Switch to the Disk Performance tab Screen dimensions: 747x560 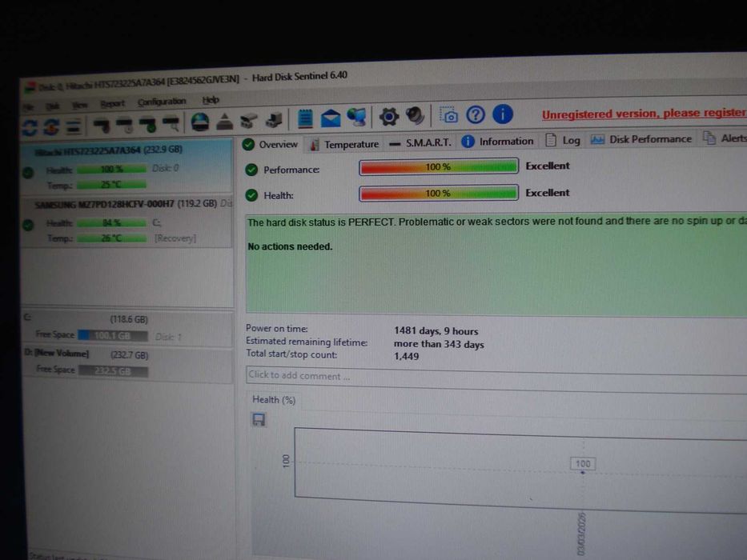point(641,139)
